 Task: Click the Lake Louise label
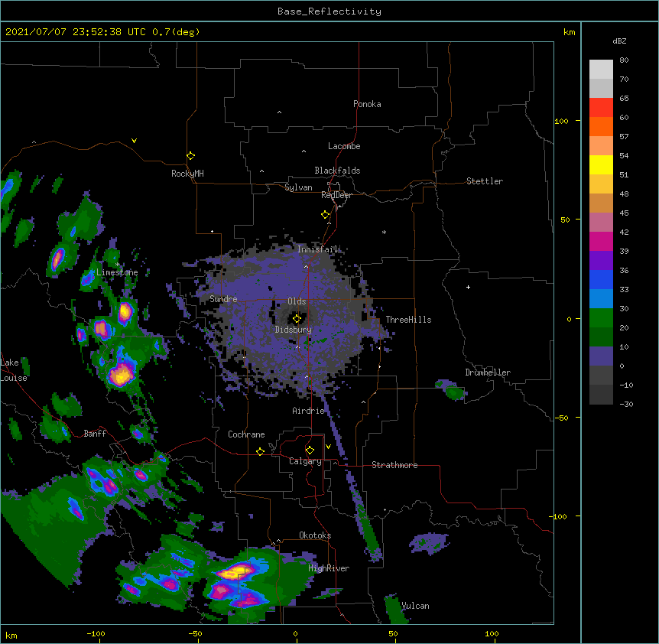pyautogui.click(x=14, y=370)
